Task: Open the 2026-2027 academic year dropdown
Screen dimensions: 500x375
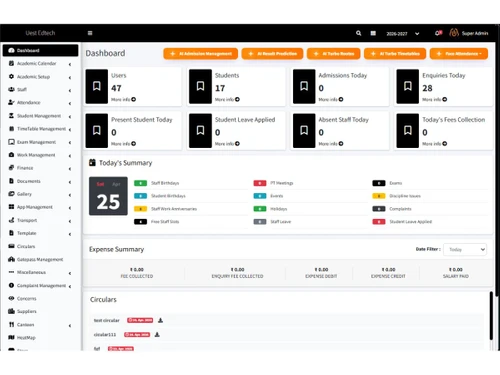Action: [x=403, y=33]
